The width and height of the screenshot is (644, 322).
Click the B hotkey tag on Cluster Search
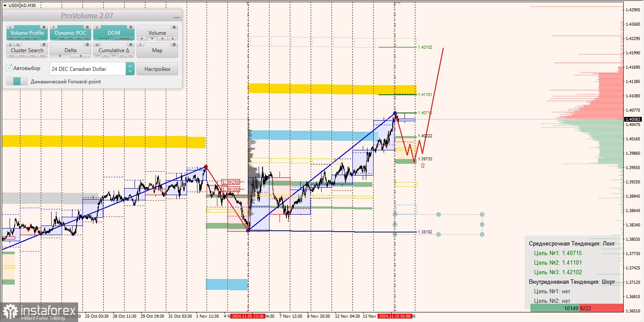click(10, 44)
